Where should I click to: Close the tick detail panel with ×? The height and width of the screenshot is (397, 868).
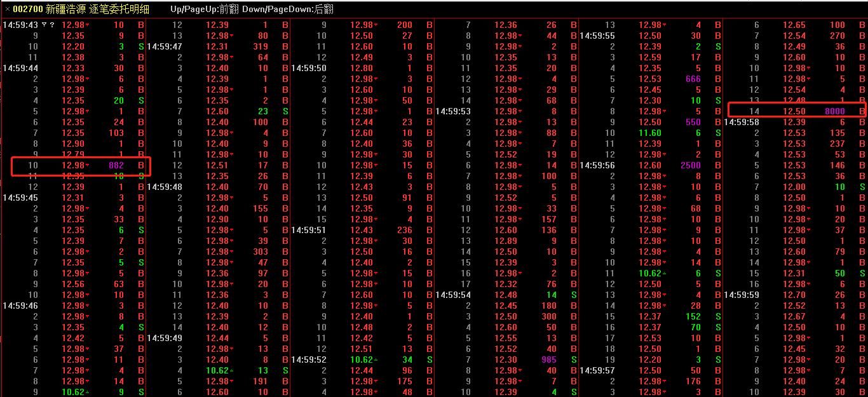(8, 10)
